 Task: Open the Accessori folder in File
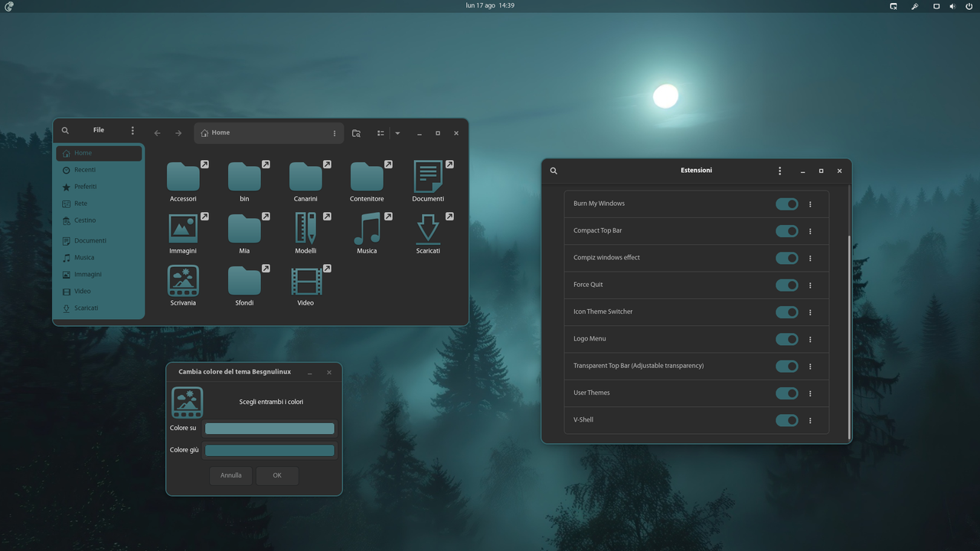(183, 177)
